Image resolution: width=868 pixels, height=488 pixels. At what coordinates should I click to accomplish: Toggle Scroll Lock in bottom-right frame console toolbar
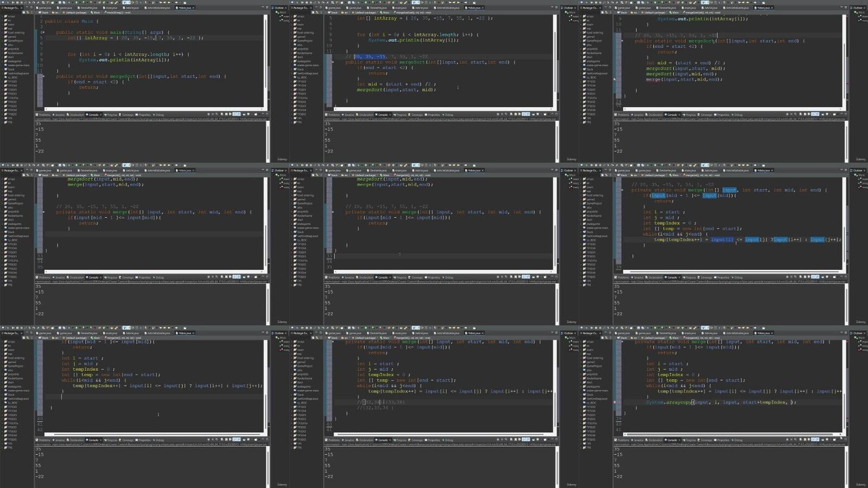click(x=803, y=440)
